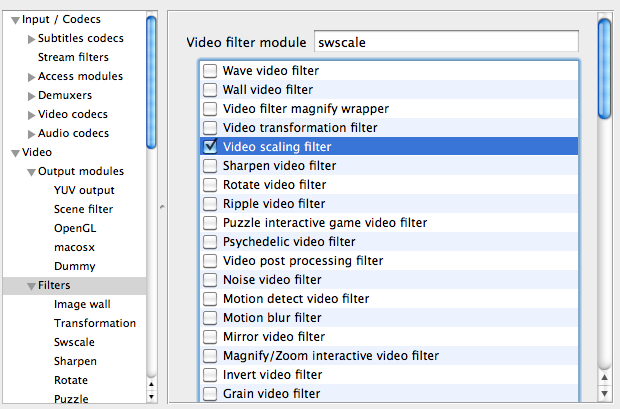Uncheck the Video scaling filter checkbox
Screen dimensions: 620x409
pos(210,147)
